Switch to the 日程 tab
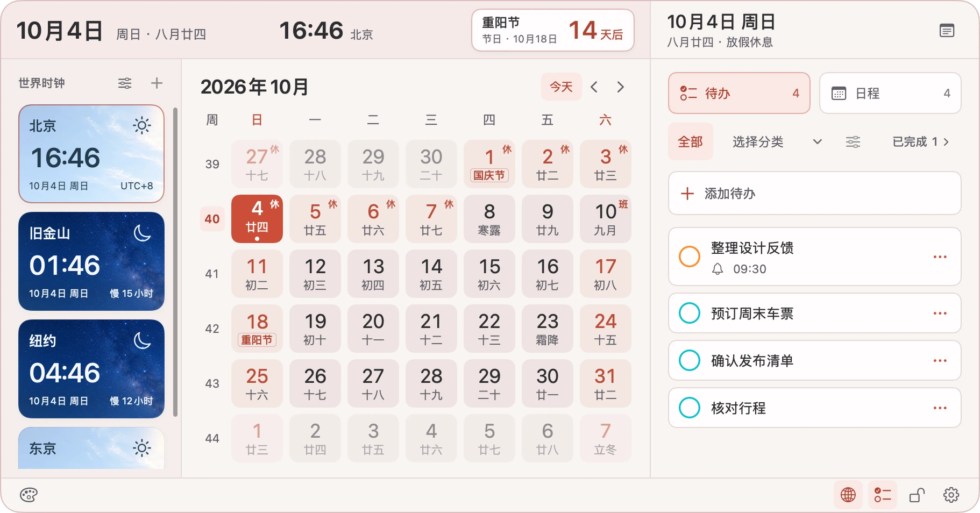This screenshot has height=513, width=980. click(890, 93)
